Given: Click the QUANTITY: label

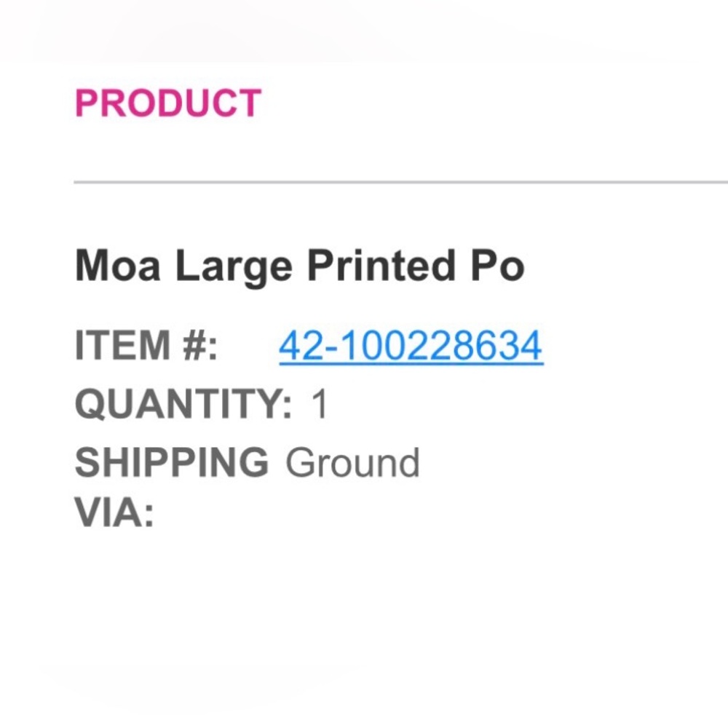Looking at the screenshot, I should coord(183,403).
